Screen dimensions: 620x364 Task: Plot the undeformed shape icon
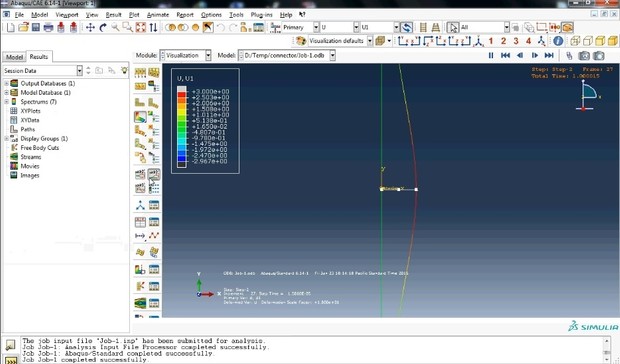tap(140, 103)
